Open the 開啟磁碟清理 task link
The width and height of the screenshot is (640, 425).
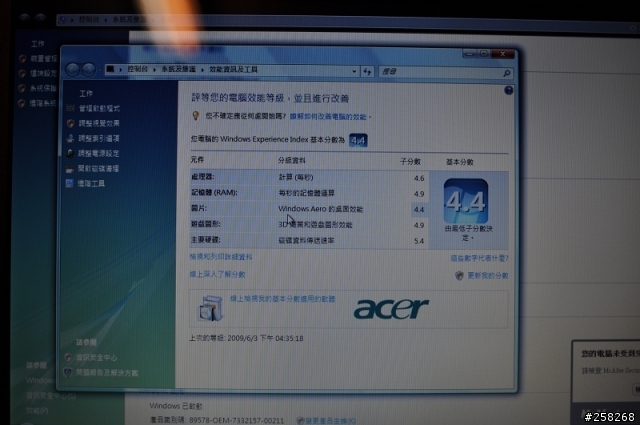click(98, 169)
